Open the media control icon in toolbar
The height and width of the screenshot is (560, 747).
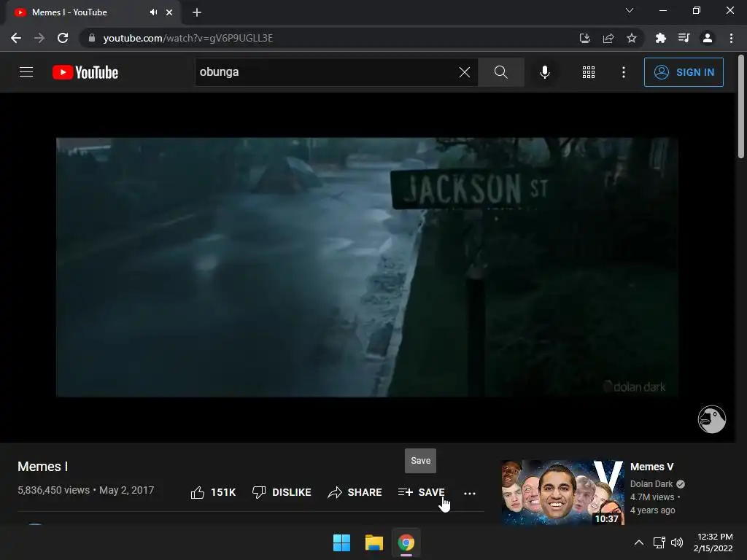(x=684, y=38)
